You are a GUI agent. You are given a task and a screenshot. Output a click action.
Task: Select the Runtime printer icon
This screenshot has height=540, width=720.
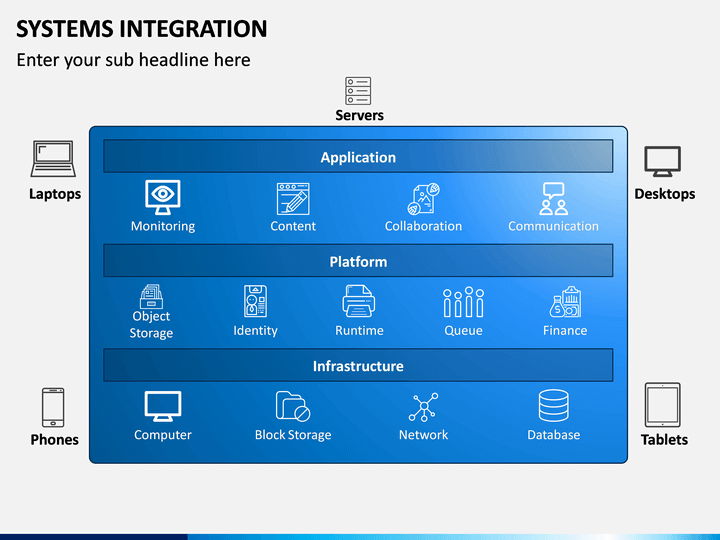[x=359, y=301]
